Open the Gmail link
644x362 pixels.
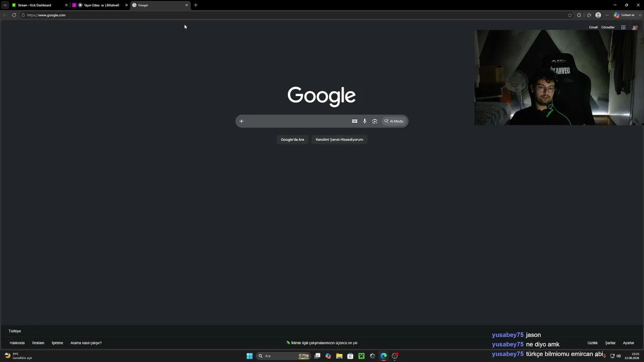click(x=593, y=27)
